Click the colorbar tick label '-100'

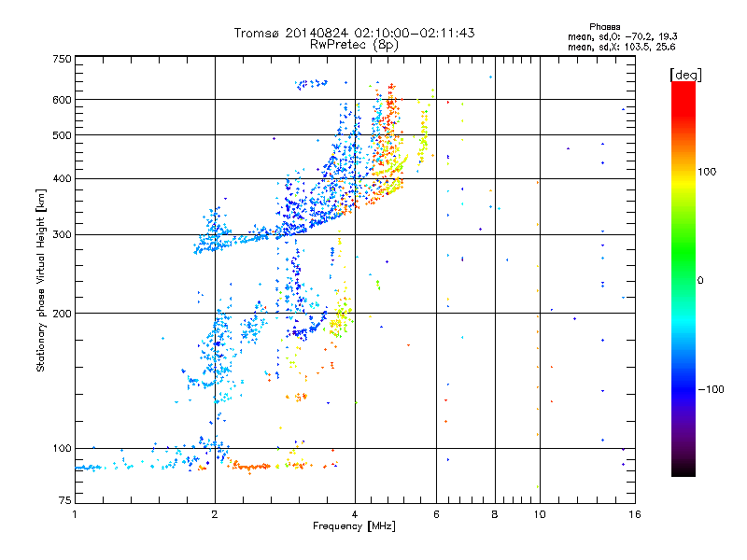(711, 389)
